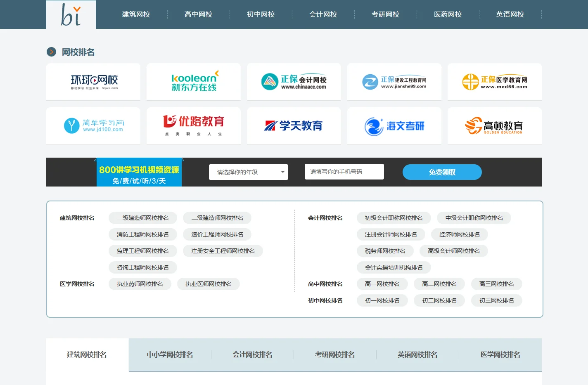
Task: Open the 正保会计网校 logo card
Action: coord(294,82)
